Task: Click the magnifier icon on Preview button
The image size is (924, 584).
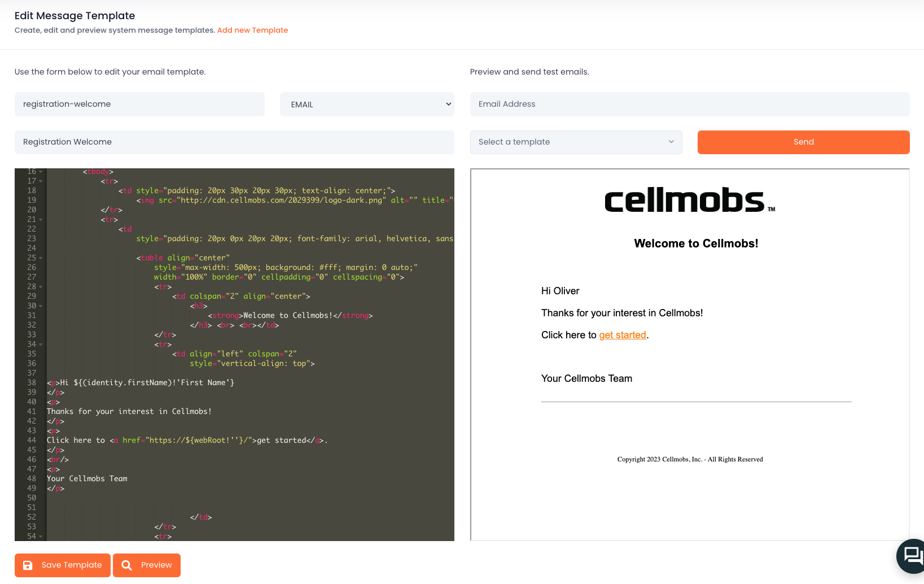Action: pos(127,565)
